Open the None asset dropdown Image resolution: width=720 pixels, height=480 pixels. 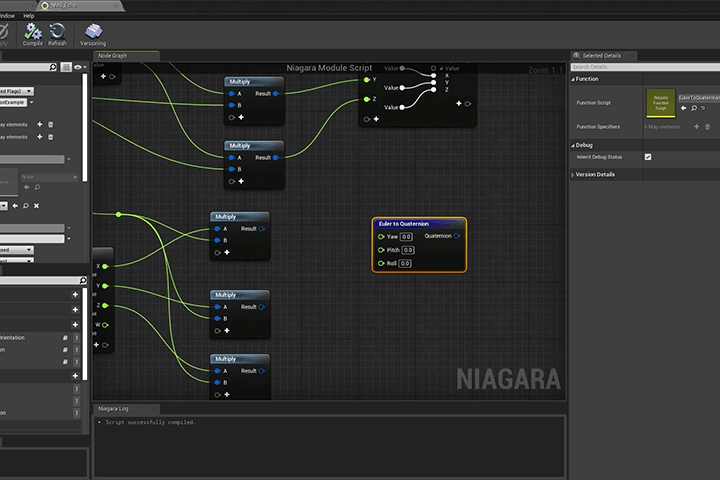click(49, 177)
